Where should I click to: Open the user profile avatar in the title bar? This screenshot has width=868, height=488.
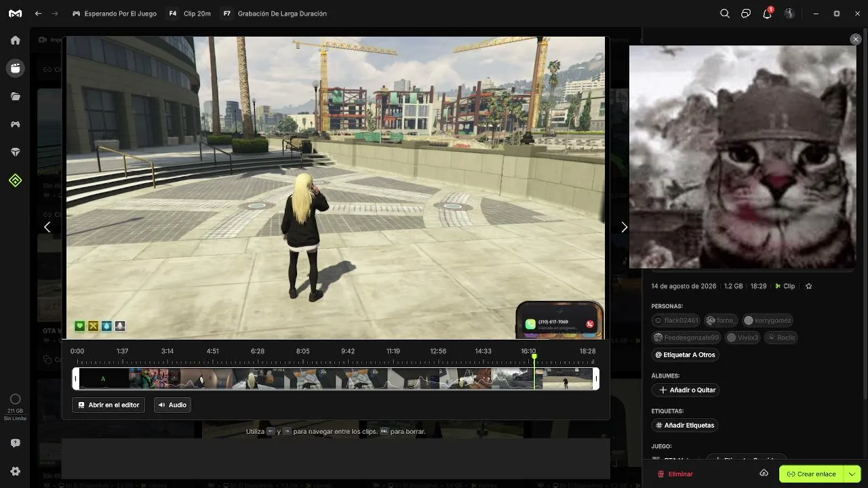[x=789, y=14]
